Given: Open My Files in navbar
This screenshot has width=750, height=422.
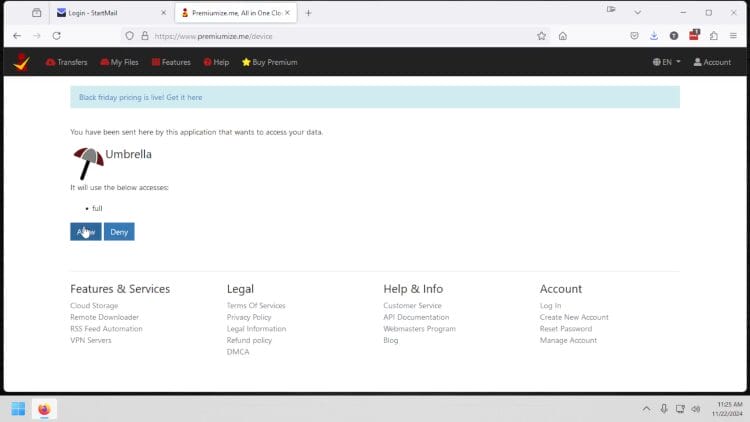Looking at the screenshot, I should coord(119,62).
